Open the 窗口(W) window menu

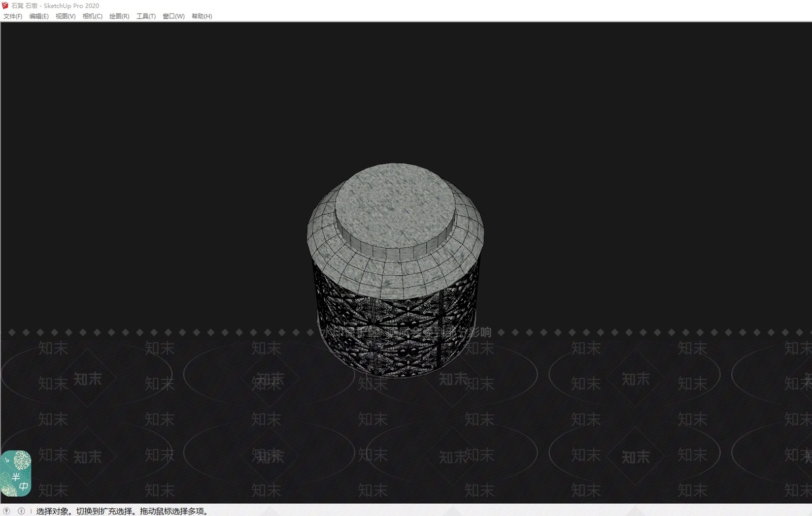tap(174, 16)
